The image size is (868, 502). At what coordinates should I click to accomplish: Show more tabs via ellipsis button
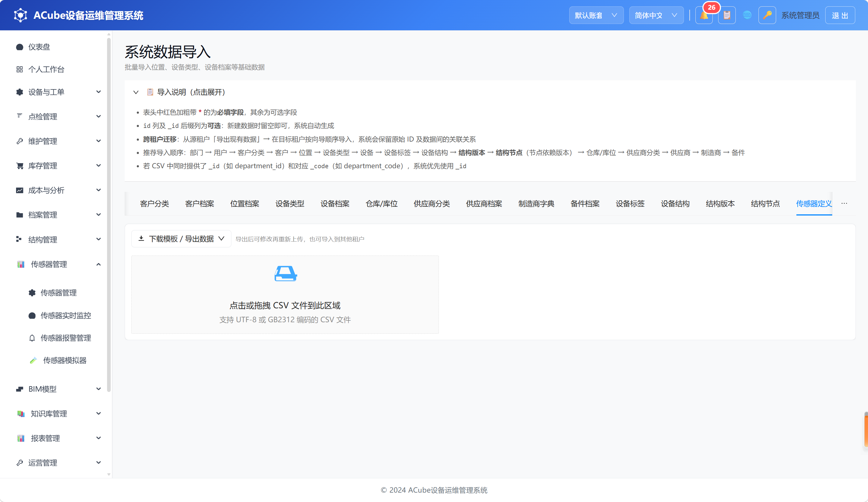coord(844,203)
